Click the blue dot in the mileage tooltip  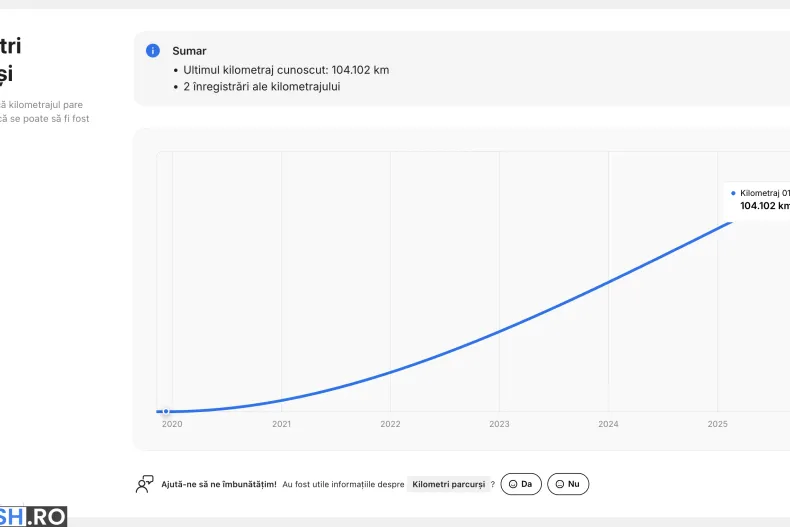[x=733, y=193]
